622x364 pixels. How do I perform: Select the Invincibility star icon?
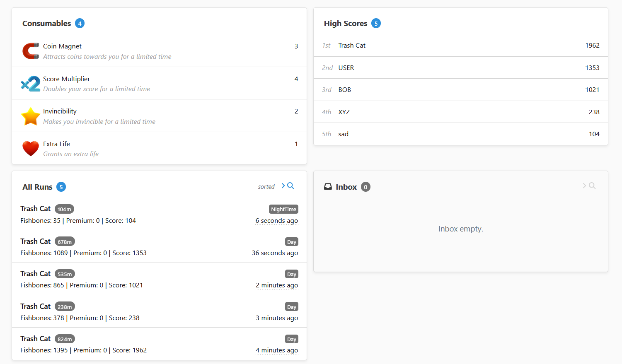click(30, 116)
